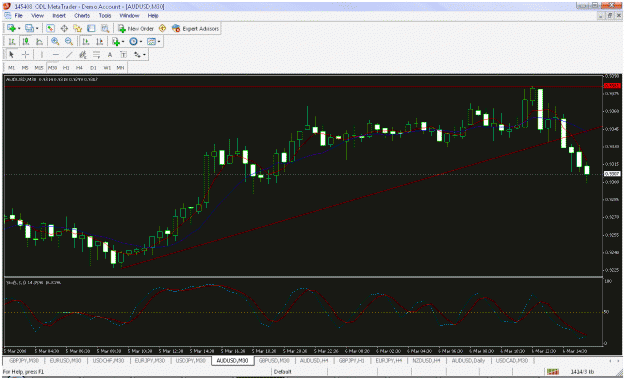625x378 pixels.
Task: Expand the Periodicity dropdown arrow
Action: [141, 42]
